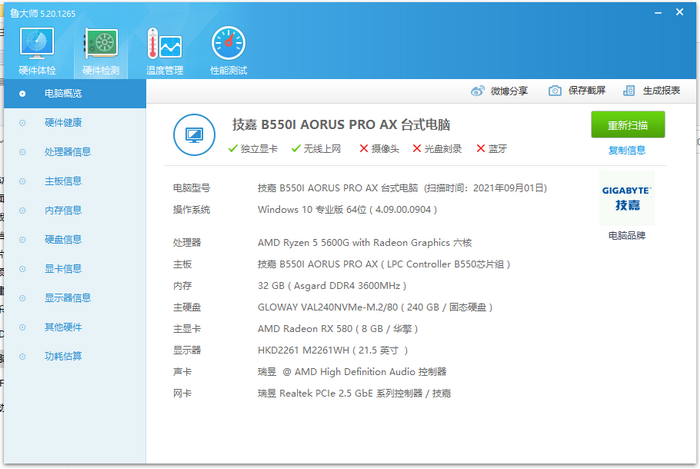Open 显示器信息 monitor info section
Screen dimensions: 700x469
point(67,297)
